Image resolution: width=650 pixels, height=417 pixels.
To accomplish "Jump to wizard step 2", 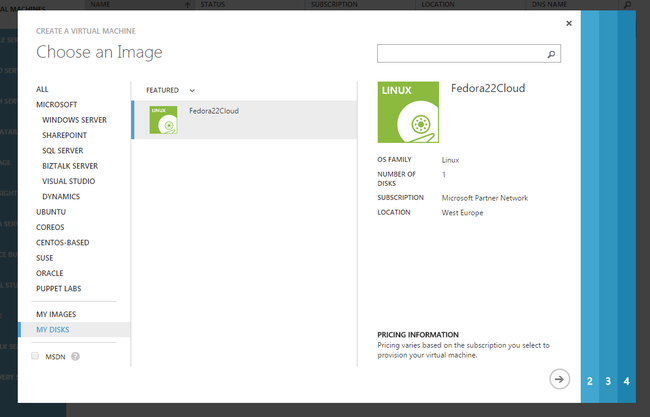I will [x=590, y=381].
